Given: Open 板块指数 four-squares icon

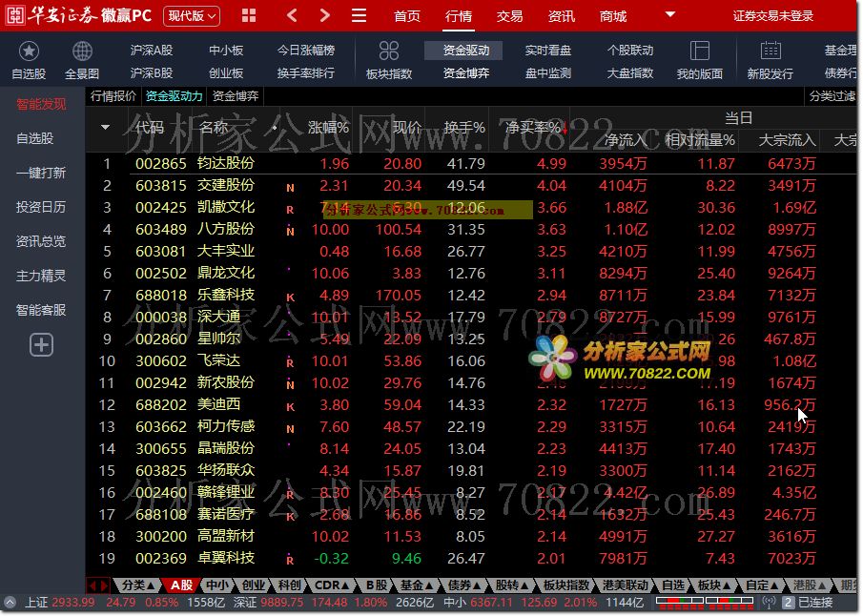Looking at the screenshot, I should (x=388, y=51).
